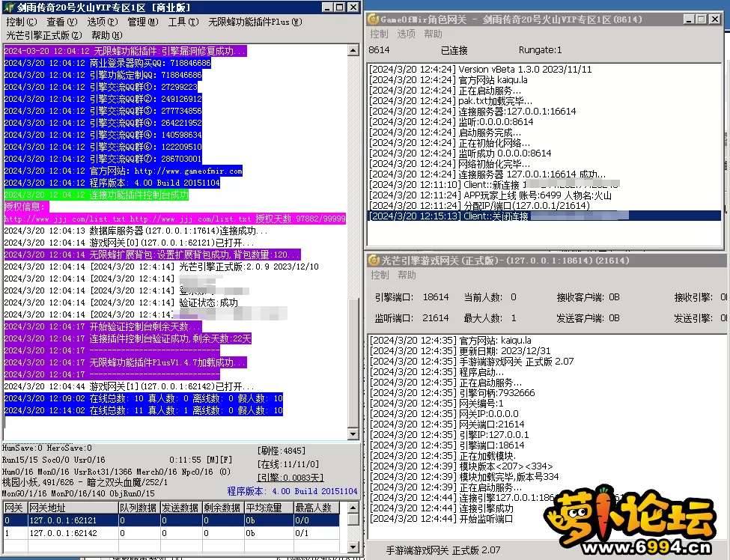Click log line 官方网站 http://www.gameofmir.com
The image size is (730, 560).
(124, 171)
